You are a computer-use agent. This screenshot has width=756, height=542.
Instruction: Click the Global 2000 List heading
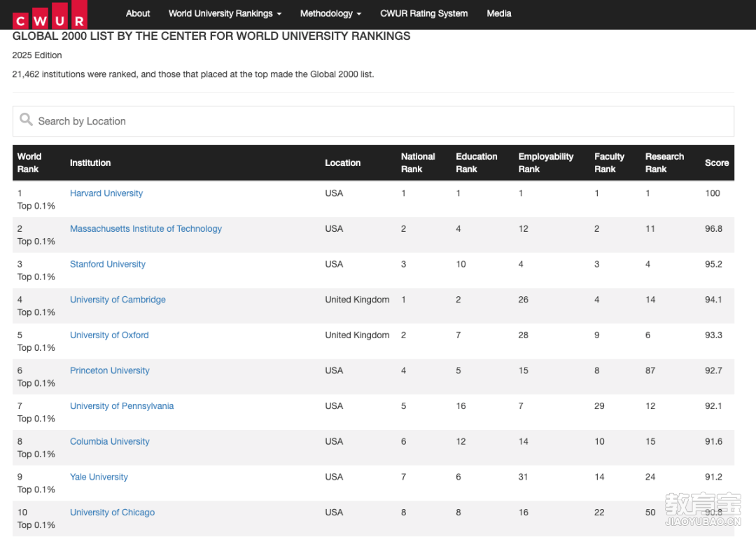click(x=211, y=36)
